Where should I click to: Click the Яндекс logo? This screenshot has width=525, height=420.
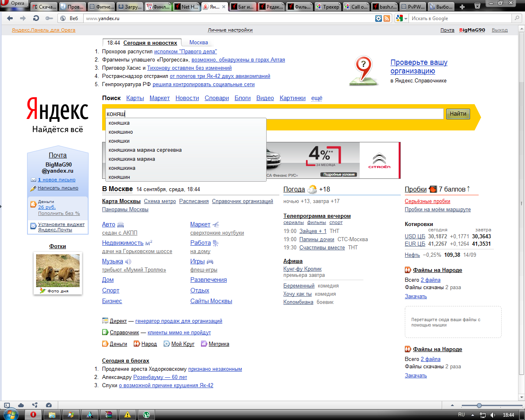(57, 110)
